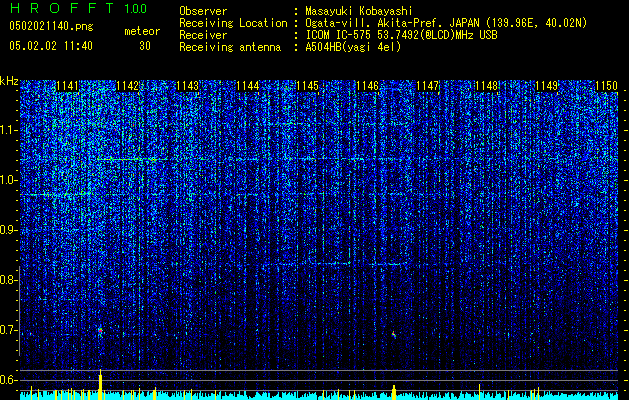Viewport: 629px width, 400px height.
Task: Click the HROFFT program title text
Action: [62, 8]
